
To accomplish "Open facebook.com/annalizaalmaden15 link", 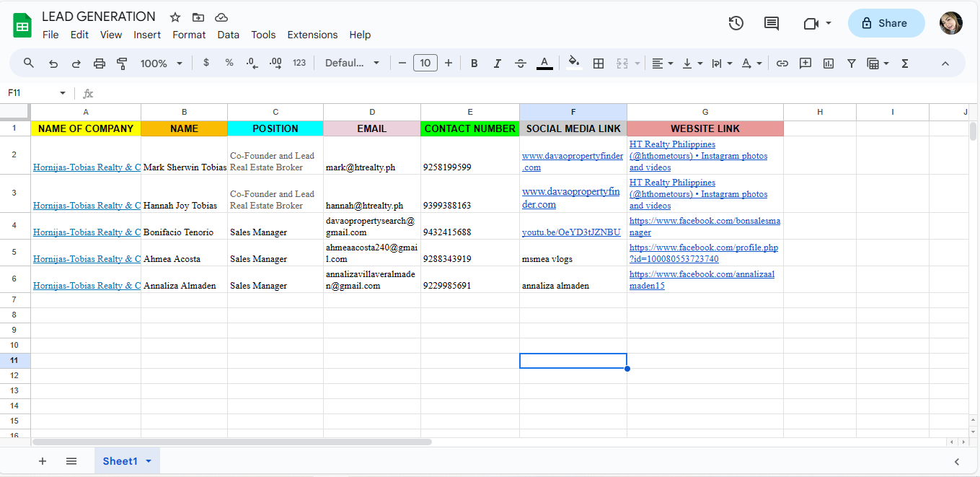I will click(x=702, y=280).
